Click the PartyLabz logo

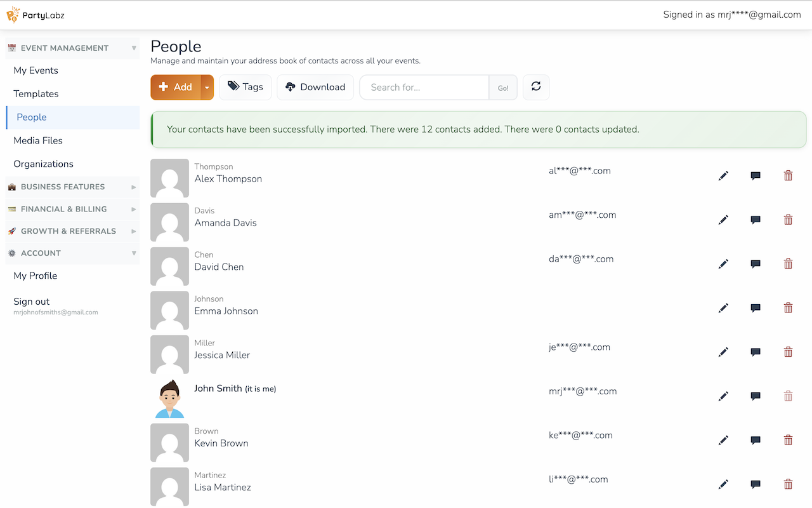36,15
